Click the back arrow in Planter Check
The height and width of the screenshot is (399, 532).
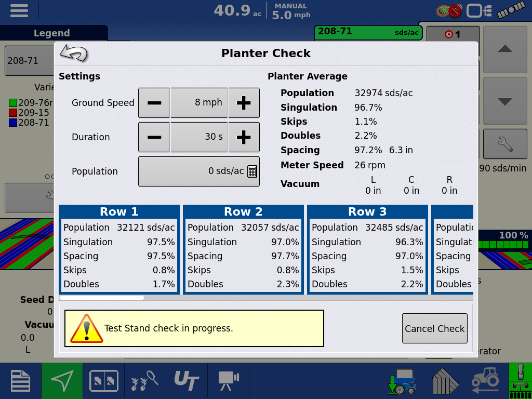(74, 54)
